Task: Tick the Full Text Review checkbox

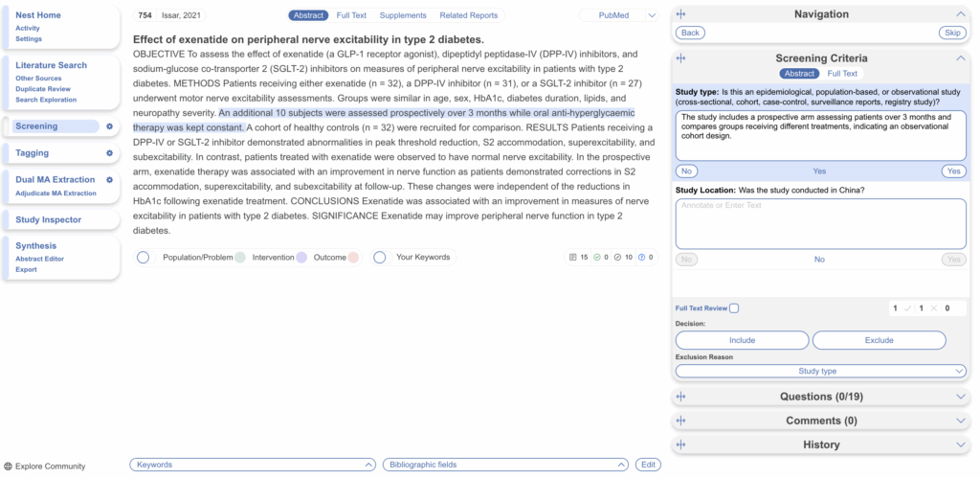Action: point(734,308)
